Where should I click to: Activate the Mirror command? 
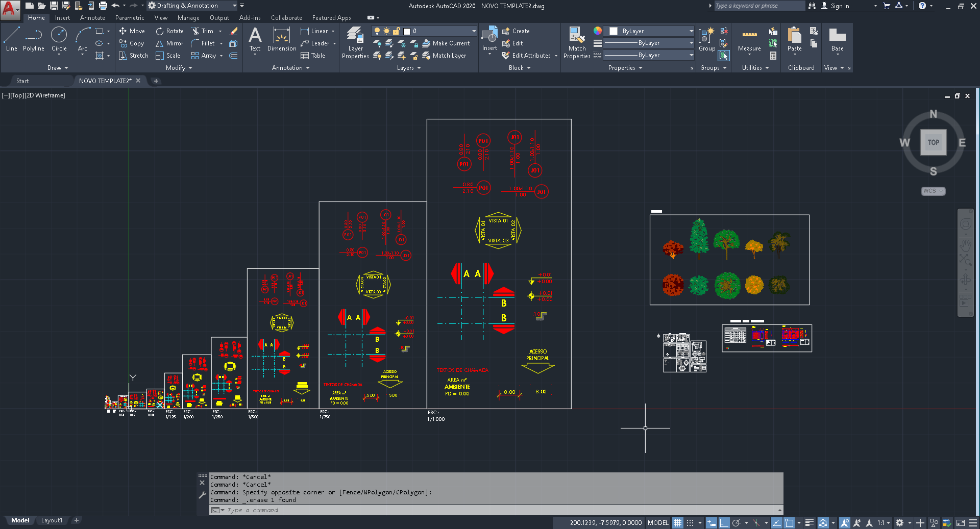[x=169, y=43]
